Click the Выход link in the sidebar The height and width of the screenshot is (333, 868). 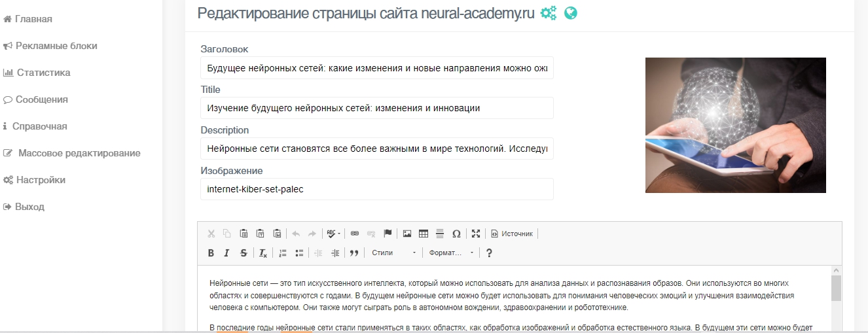click(x=29, y=207)
